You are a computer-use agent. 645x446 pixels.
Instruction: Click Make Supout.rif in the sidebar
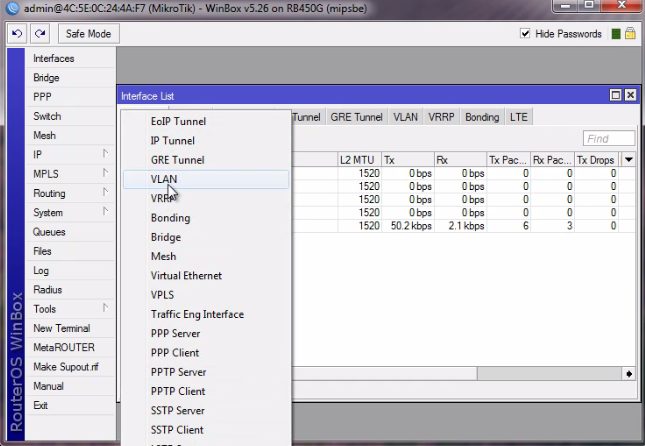click(70, 367)
